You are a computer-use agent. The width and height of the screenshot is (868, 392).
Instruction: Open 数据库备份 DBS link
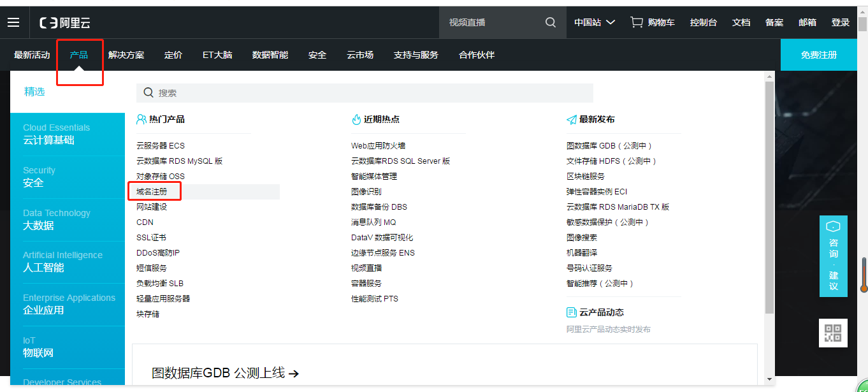point(379,207)
